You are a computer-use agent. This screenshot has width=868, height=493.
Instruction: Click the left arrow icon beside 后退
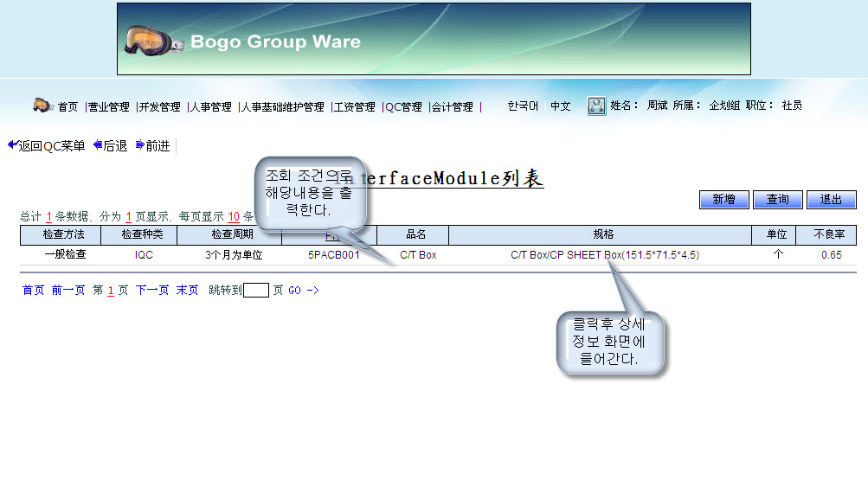click(98, 145)
